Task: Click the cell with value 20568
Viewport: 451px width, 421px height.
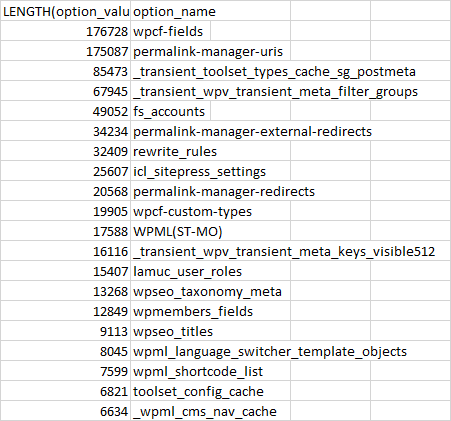Action: [66, 191]
